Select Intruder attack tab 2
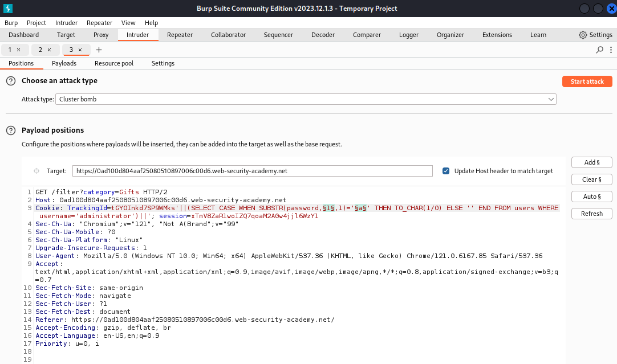This screenshot has height=364, width=617. (40, 50)
